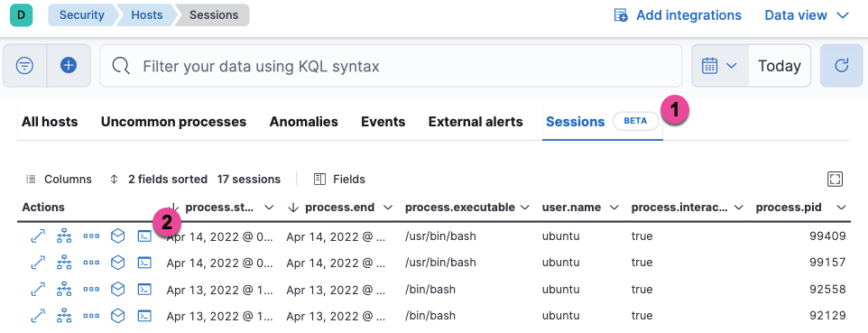
Task: Analyze event for pid 92558 row
Action: point(65,289)
